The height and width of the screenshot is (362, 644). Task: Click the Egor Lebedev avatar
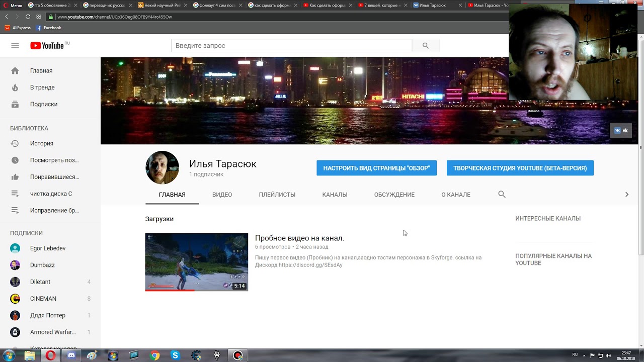(15, 248)
